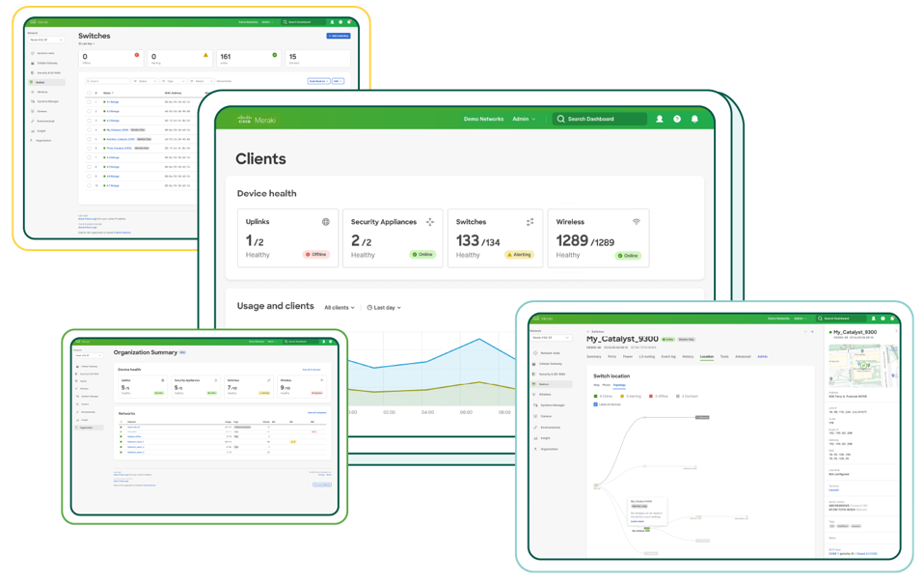Open the help icon in Clients header
Screen dimensions: 924x582
(677, 120)
